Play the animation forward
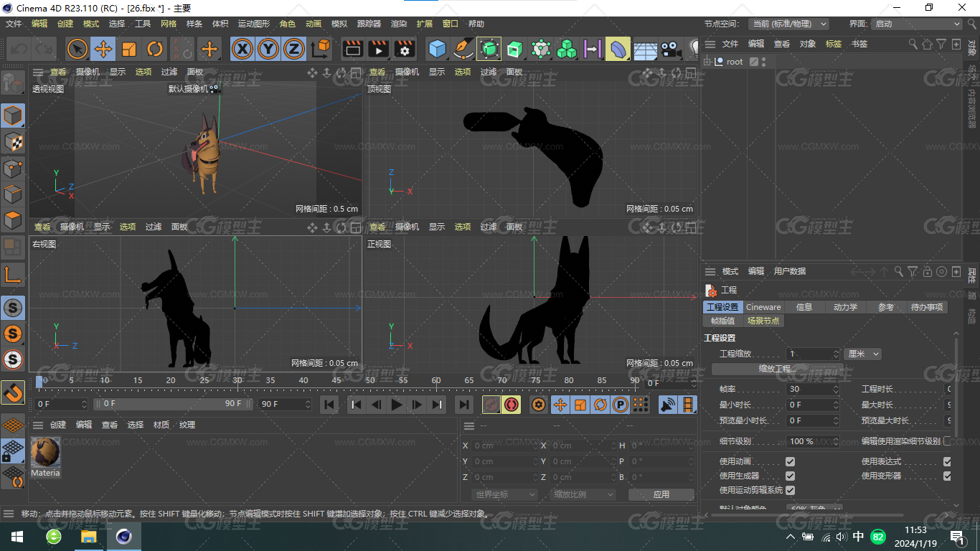This screenshot has height=551, width=980. point(396,405)
